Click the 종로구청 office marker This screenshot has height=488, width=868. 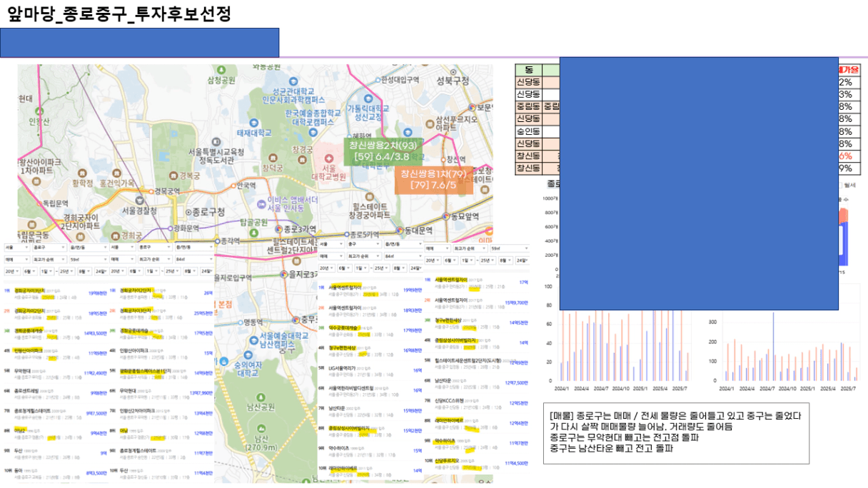coord(188,212)
